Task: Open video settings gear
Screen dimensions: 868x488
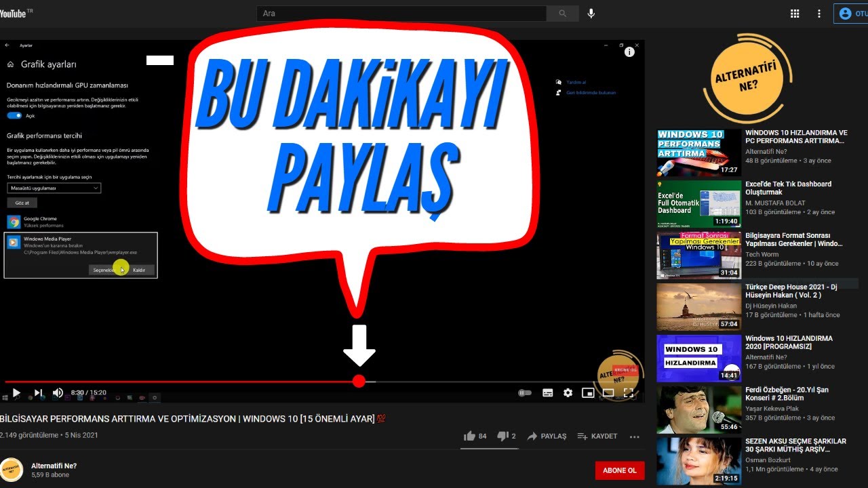Action: [568, 392]
